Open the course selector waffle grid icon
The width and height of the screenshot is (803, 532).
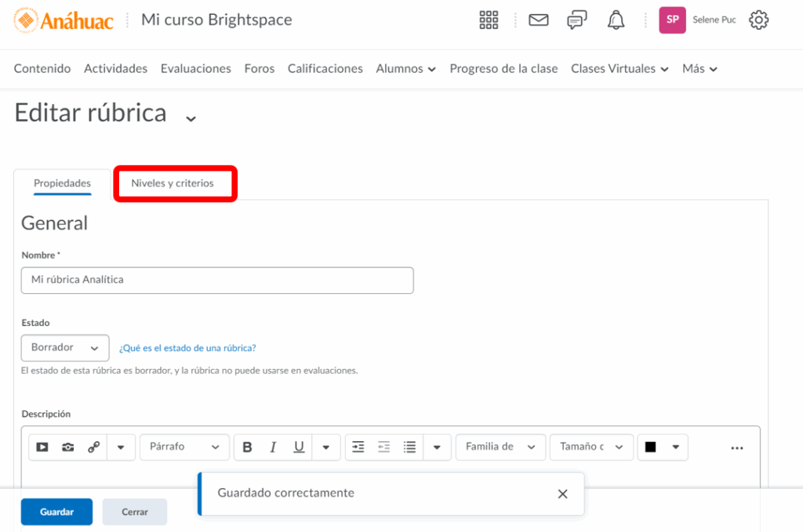tap(489, 20)
